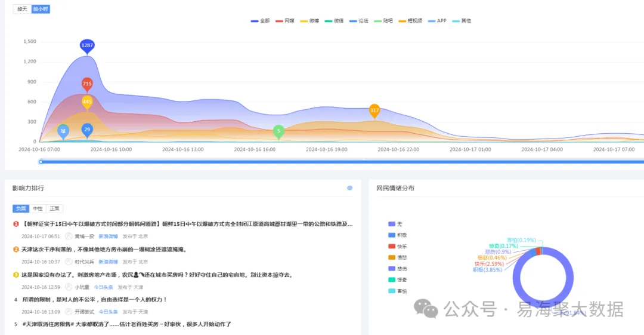644x335 pixels.
Task: Click the red 715 marker pin
Action: coord(87,84)
